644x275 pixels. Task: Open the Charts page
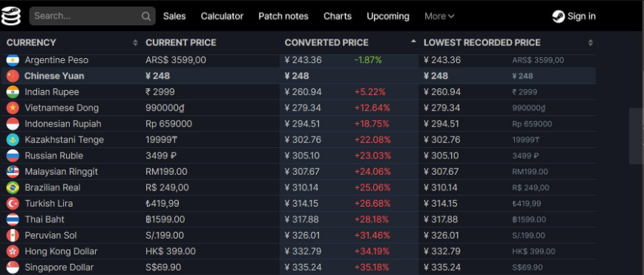tap(337, 16)
